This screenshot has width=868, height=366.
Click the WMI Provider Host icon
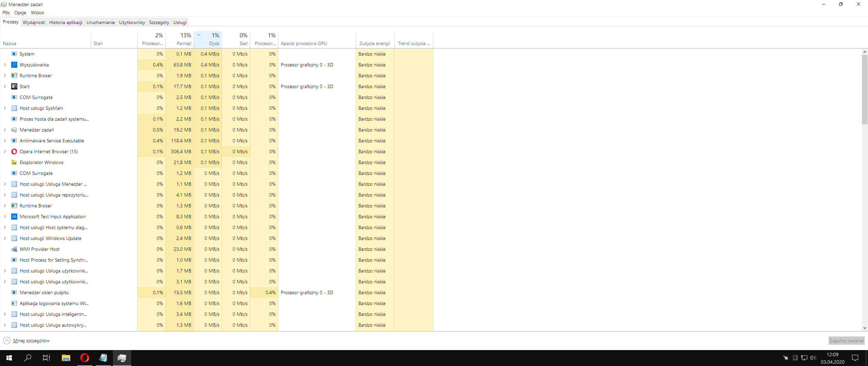point(14,249)
